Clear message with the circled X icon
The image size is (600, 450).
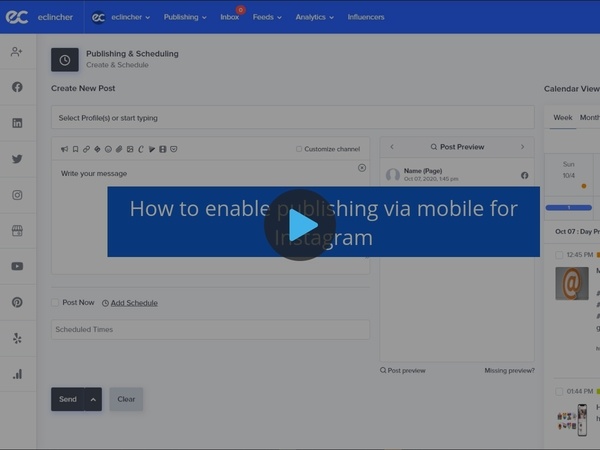(x=362, y=168)
